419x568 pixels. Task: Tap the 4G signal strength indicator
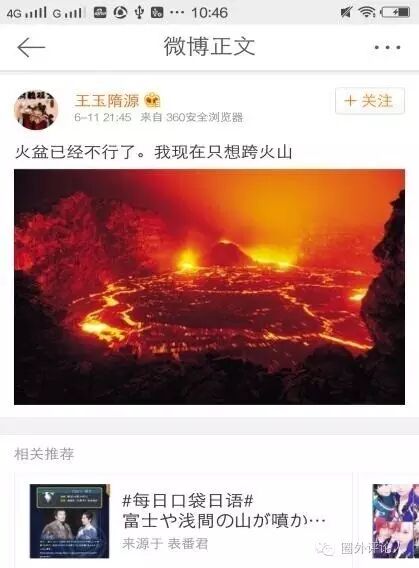click(26, 13)
